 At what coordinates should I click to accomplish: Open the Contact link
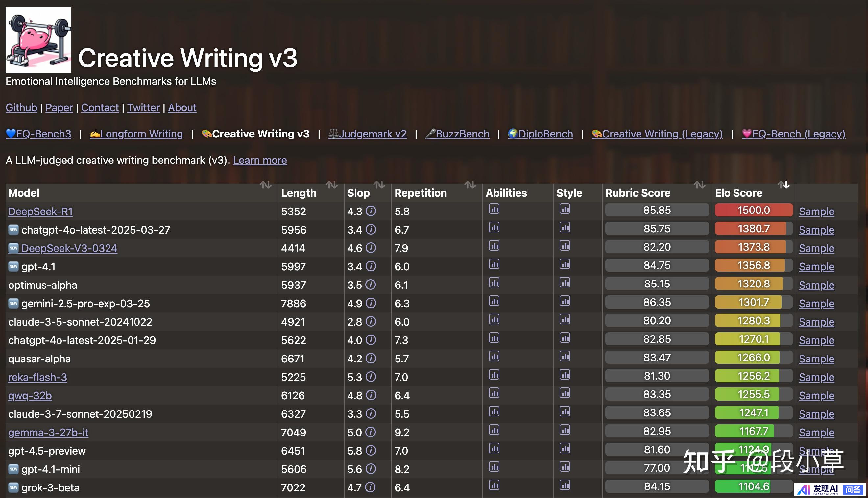100,108
